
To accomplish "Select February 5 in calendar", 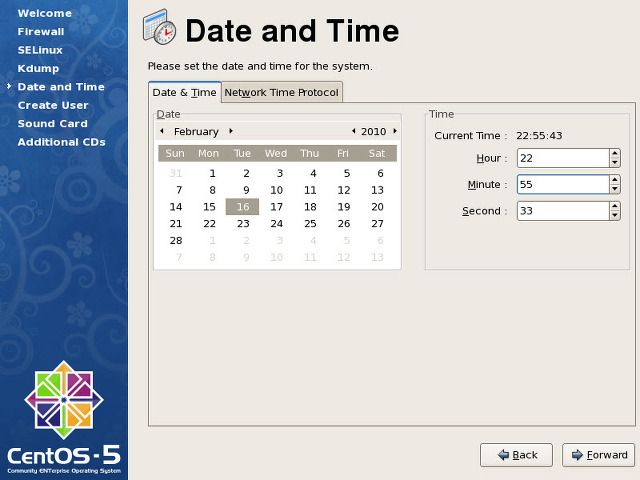I will [347, 173].
